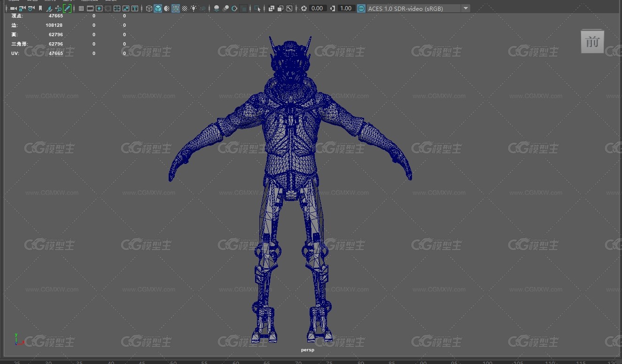Click the ACES 1.0 SDR-video (sRGB) field
The height and width of the screenshot is (364, 622).
click(x=414, y=8)
